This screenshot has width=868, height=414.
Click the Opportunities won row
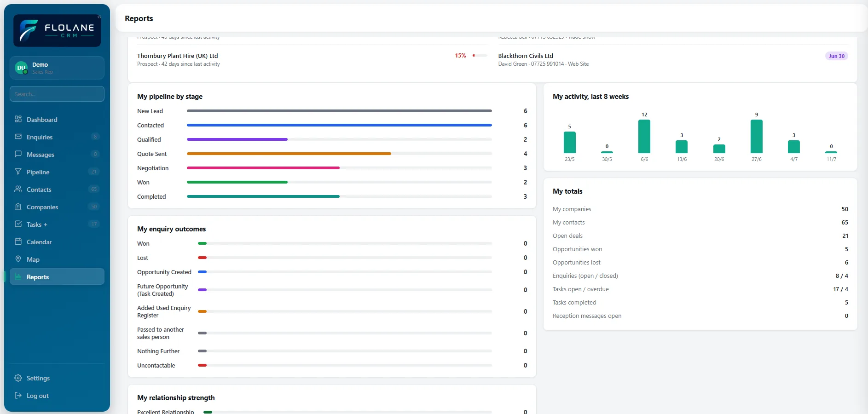tap(700, 249)
